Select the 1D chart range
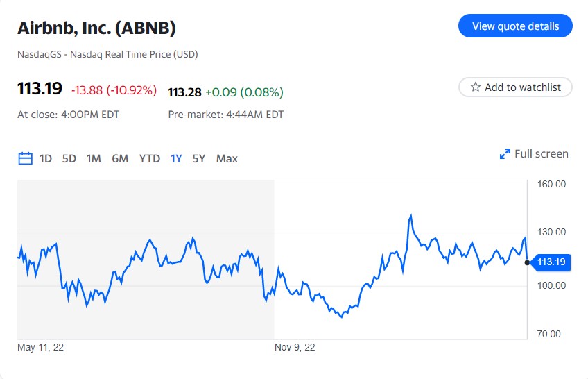The width and height of the screenshot is (588, 379). [46, 159]
